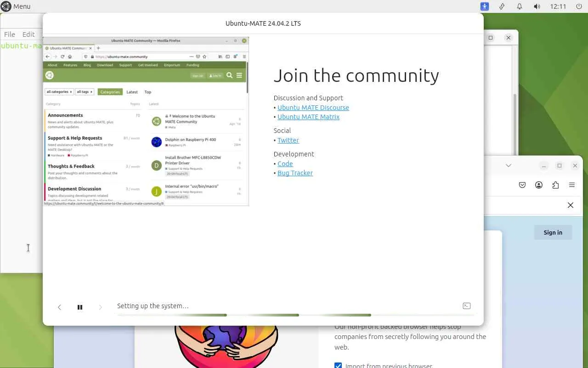Open the Ubuntu MATE Discourse link
Image resolution: width=588 pixels, height=368 pixels.
313,108
